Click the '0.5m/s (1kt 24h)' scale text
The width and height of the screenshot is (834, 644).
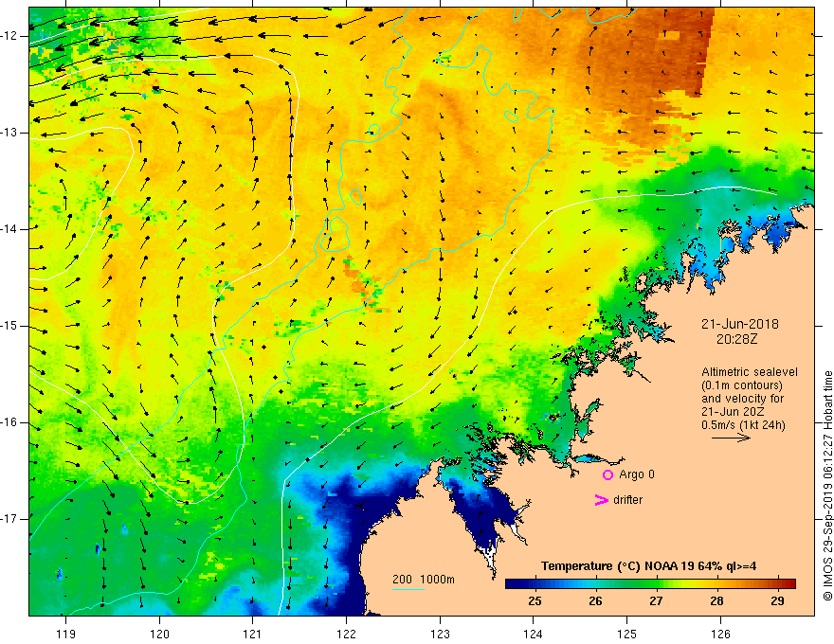(743, 425)
